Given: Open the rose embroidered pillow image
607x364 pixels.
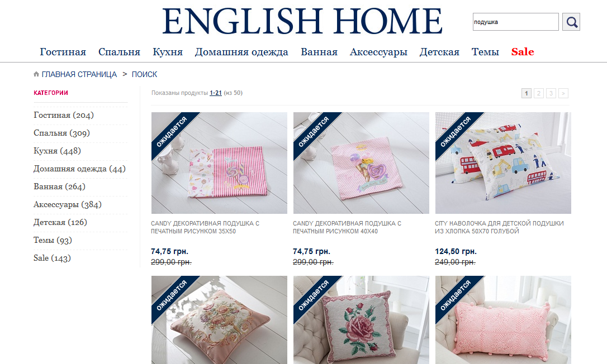Looking at the screenshot, I should 361,320.
